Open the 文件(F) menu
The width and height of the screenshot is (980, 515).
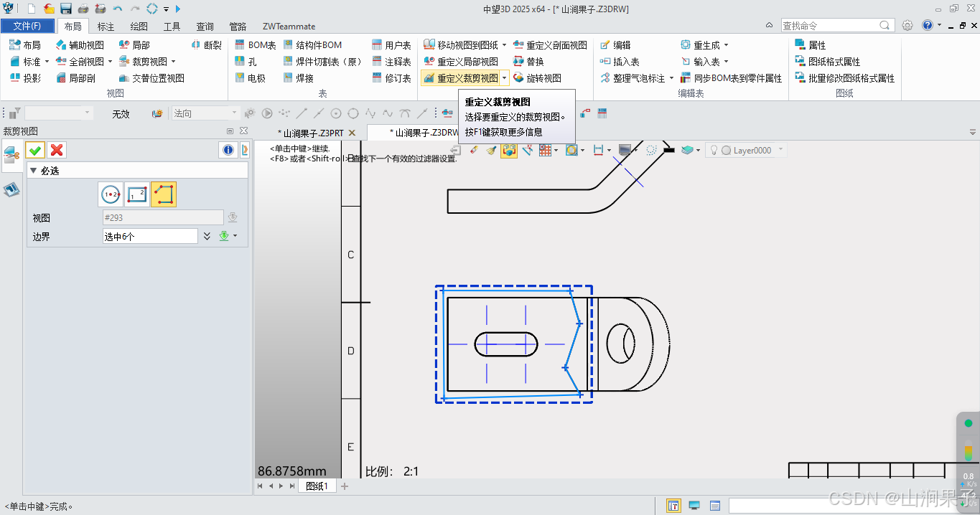[x=27, y=26]
